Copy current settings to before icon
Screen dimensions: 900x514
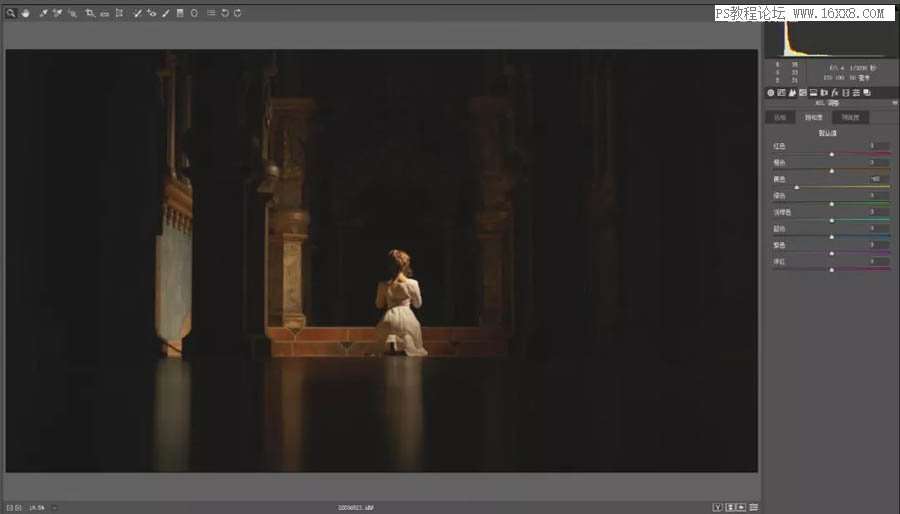pos(742,507)
